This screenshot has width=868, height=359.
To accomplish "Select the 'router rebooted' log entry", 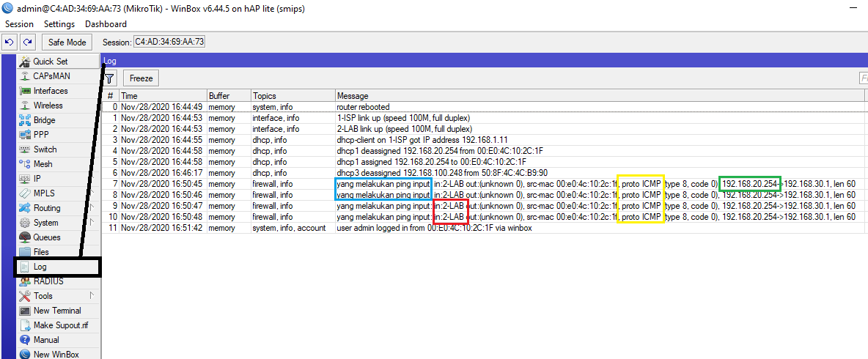I will point(485,107).
